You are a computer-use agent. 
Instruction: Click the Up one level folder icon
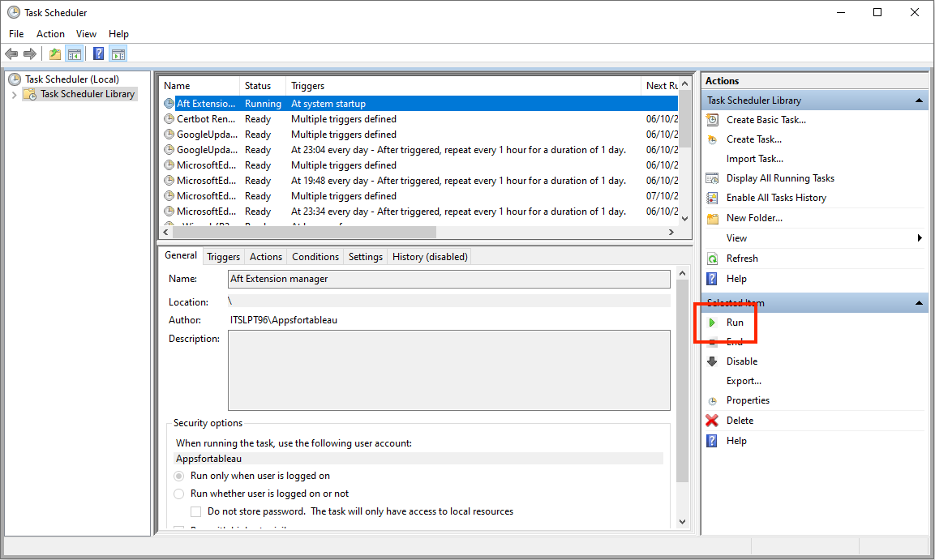(54, 54)
